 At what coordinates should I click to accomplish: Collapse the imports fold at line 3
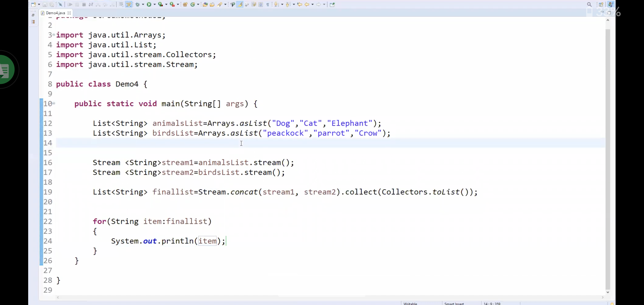coord(54,35)
